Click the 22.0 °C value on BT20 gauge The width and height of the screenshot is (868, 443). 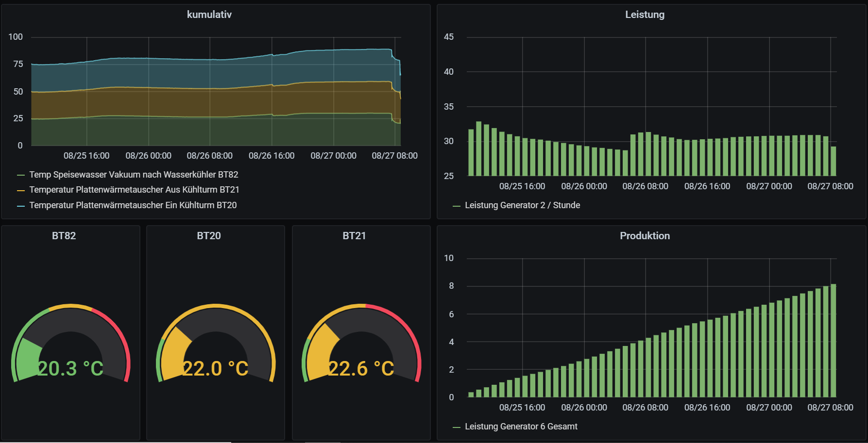click(215, 368)
